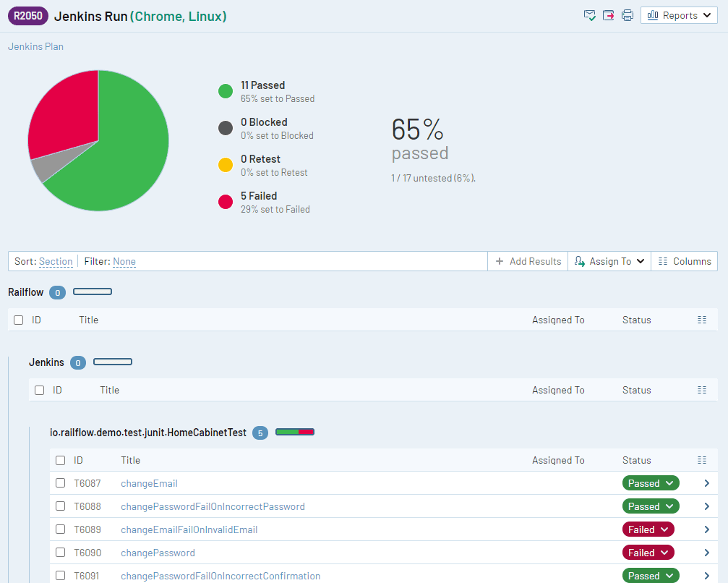The image size is (728, 583).
Task: Open column options icon in HomeCabinetTest header
Action: coord(702,460)
